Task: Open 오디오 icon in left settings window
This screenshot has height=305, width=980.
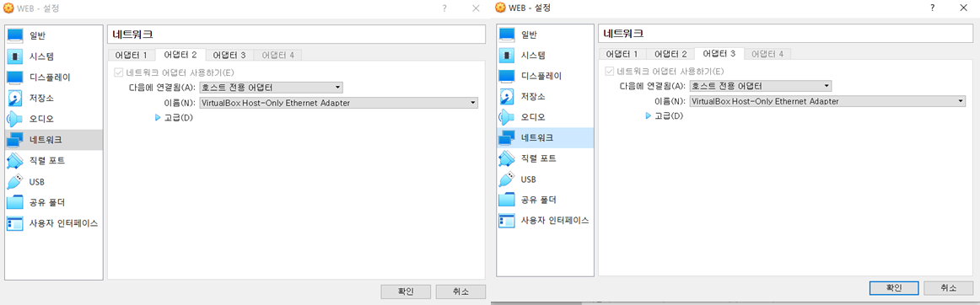Action: 15,119
